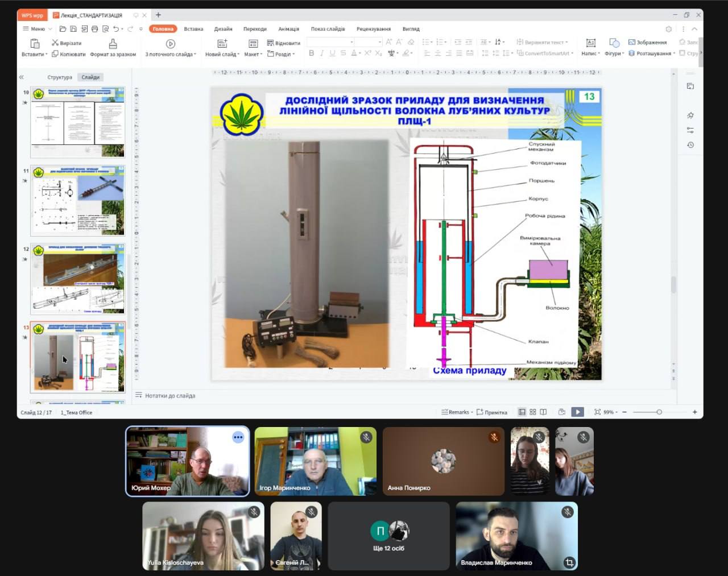The width and height of the screenshot is (728, 576).
Task: Click the Копіювати copy button
Action: tap(69, 54)
